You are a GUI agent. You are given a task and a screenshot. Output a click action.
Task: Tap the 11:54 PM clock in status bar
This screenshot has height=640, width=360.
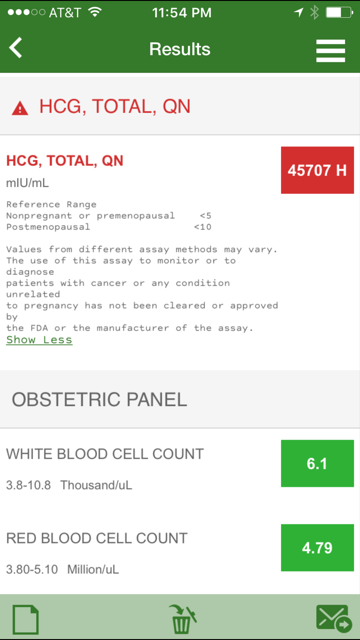pyautogui.click(x=182, y=13)
